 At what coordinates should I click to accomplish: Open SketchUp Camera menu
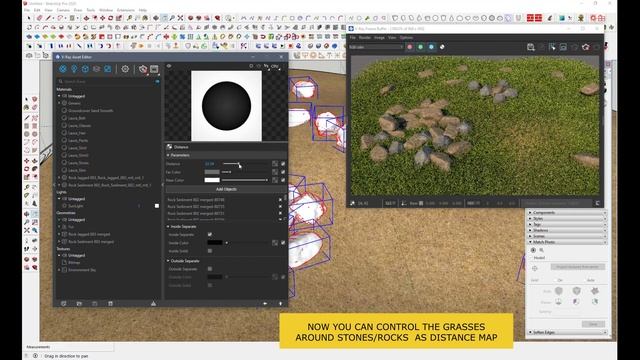(x=63, y=10)
